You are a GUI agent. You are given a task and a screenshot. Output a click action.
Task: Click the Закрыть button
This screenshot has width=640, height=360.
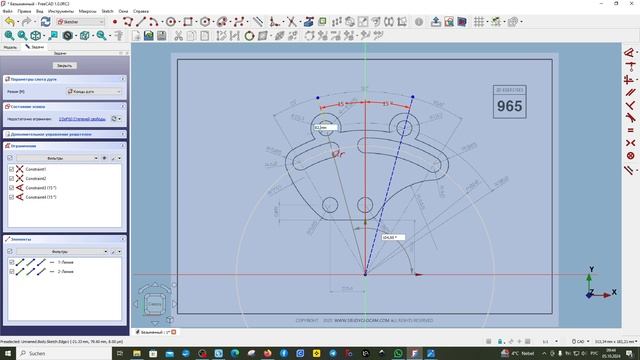[64, 66]
